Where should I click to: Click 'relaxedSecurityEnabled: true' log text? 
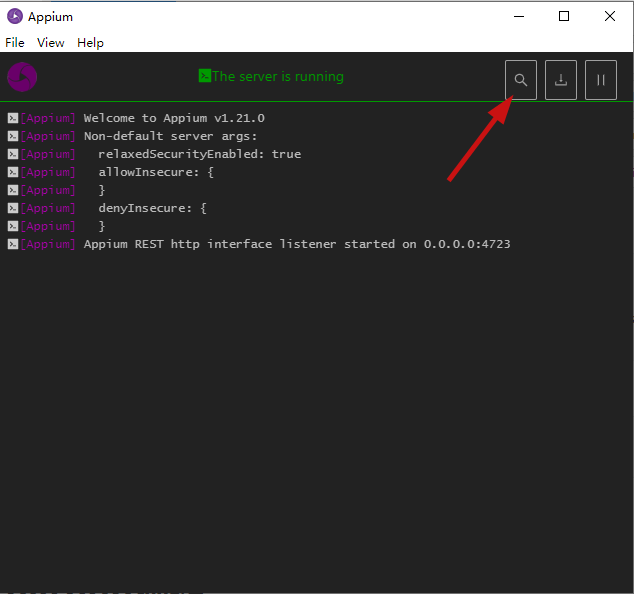(x=200, y=154)
